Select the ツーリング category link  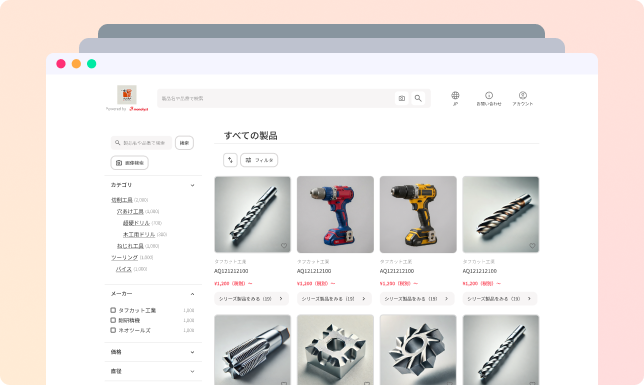[x=124, y=258]
